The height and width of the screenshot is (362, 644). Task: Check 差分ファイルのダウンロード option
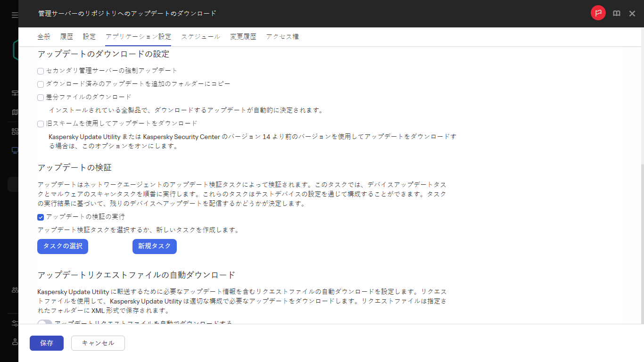[41, 97]
